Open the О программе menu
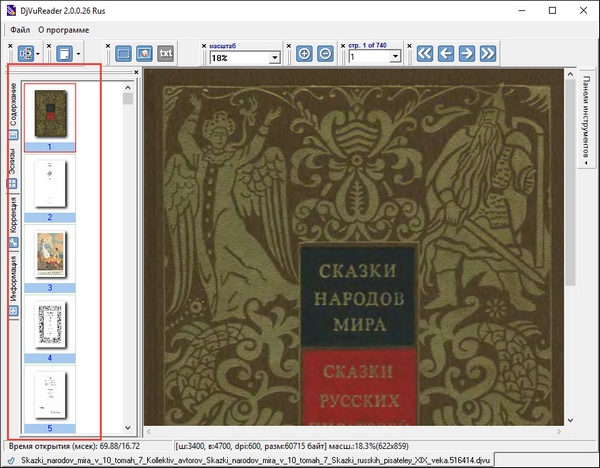 (x=64, y=30)
